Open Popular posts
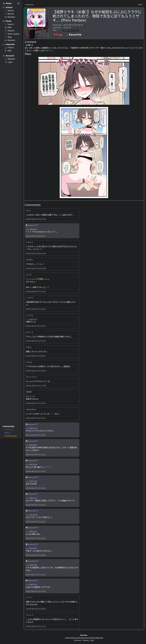The image size is (146, 644). pos(11,31)
